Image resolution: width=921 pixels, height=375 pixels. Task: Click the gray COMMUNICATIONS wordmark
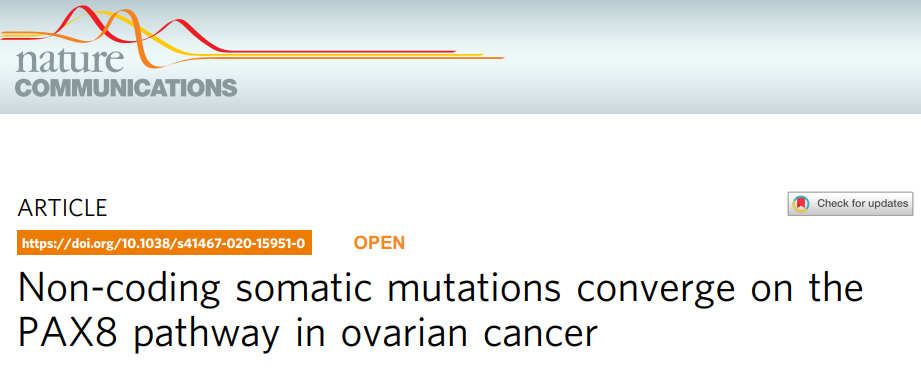(126, 88)
